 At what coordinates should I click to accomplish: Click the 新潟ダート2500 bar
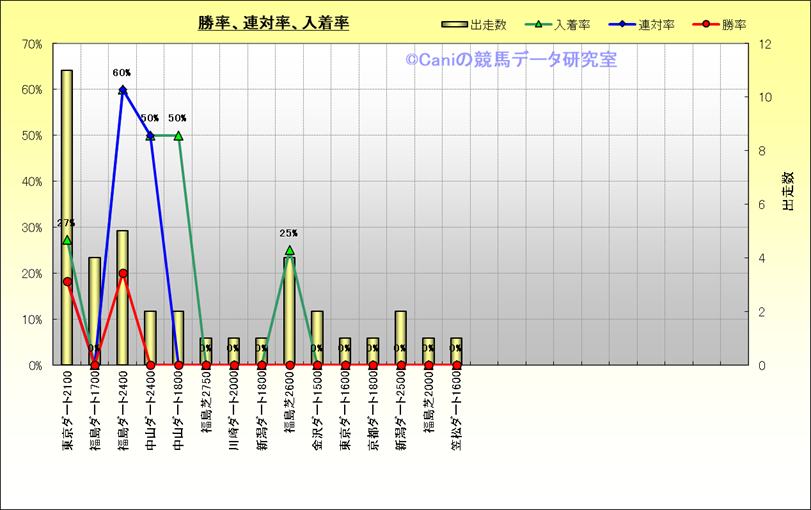pos(400,338)
